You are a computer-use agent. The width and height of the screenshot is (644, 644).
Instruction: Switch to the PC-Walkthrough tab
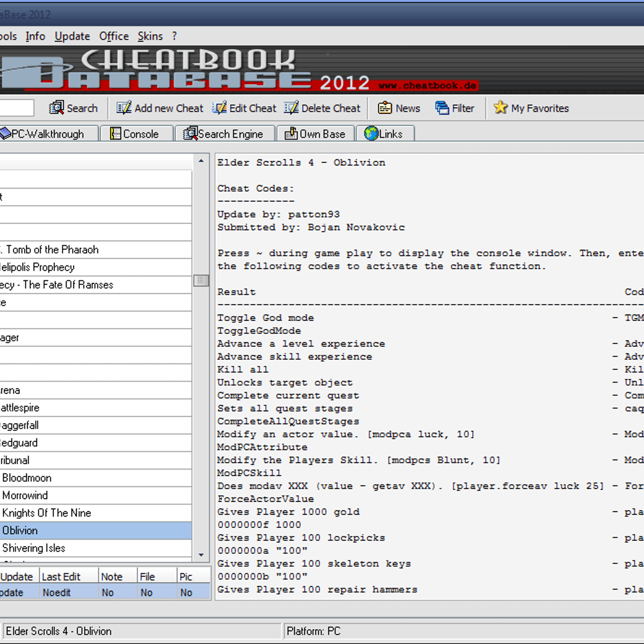pos(49,134)
